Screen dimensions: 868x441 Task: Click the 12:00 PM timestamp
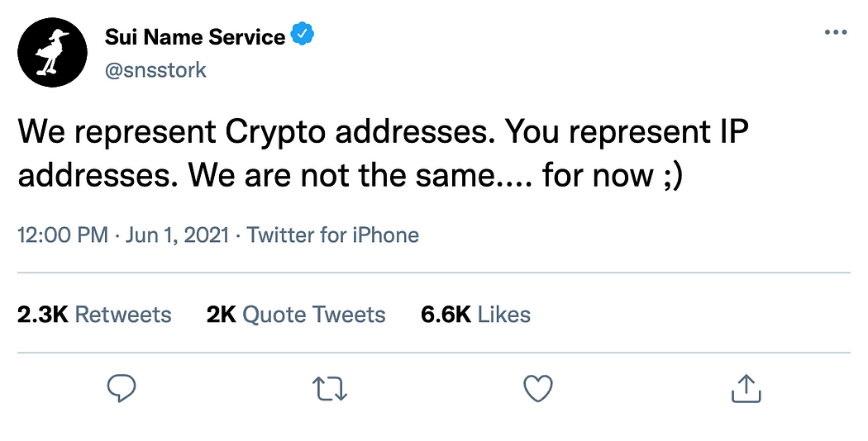click(x=63, y=235)
